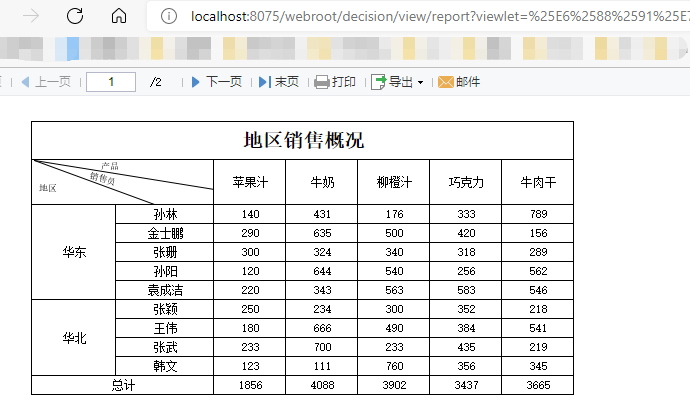Send report by 邮件
This screenshot has width=690, height=412.
459,82
